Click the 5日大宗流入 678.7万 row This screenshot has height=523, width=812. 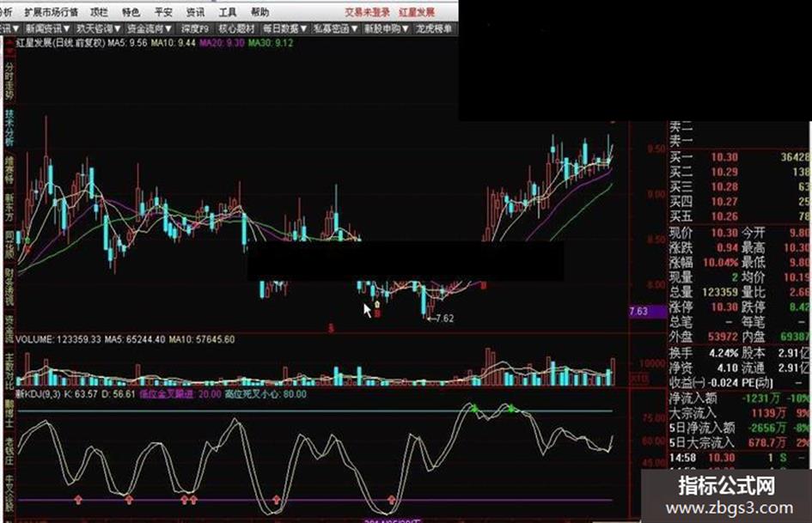click(740, 443)
